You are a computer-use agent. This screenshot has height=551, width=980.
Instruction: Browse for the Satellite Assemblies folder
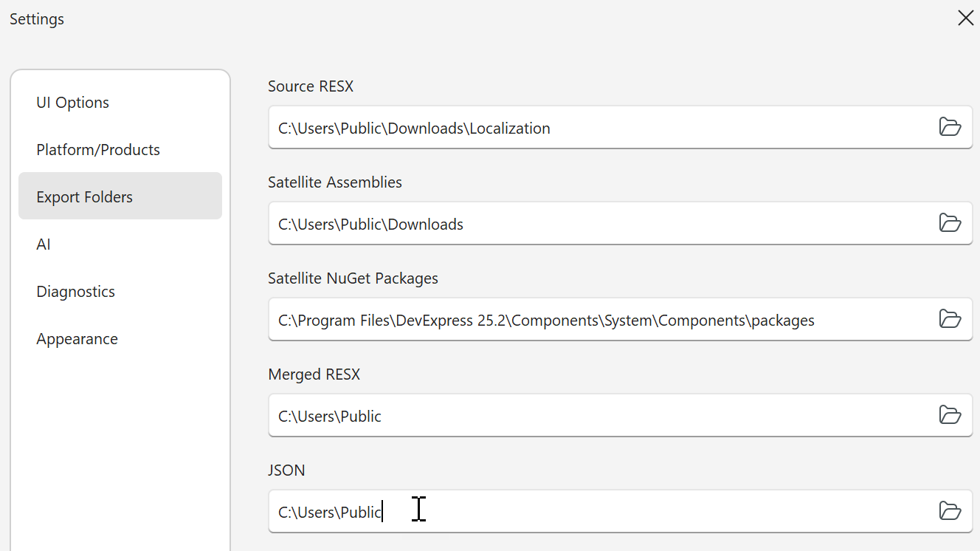(950, 223)
